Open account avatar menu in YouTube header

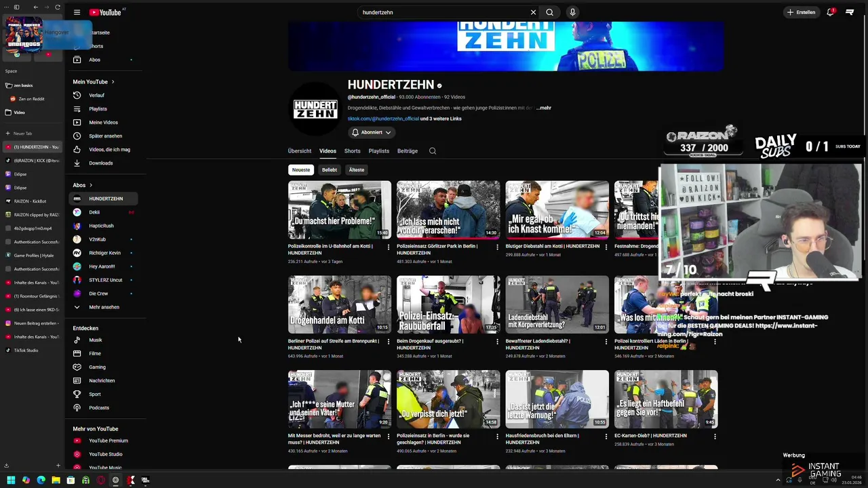tap(850, 12)
